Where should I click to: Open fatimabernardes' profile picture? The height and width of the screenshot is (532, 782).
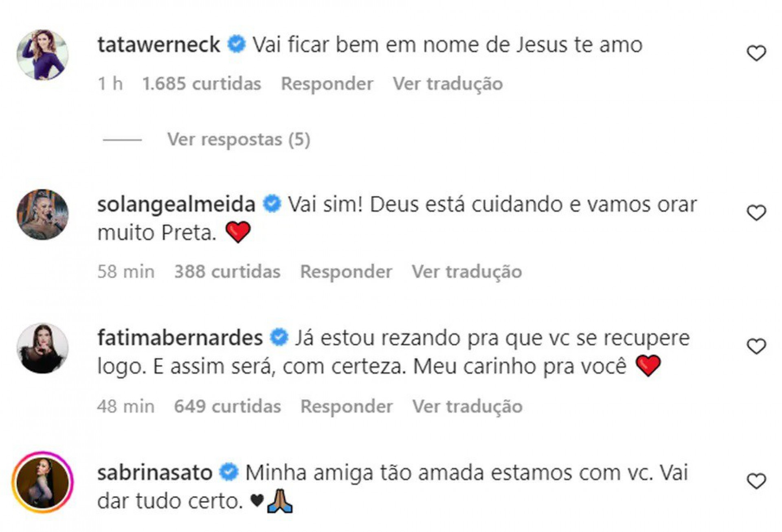pos(42,348)
